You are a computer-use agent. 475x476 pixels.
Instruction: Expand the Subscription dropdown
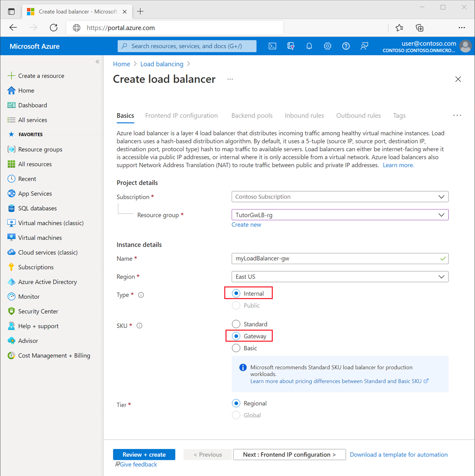(340, 197)
